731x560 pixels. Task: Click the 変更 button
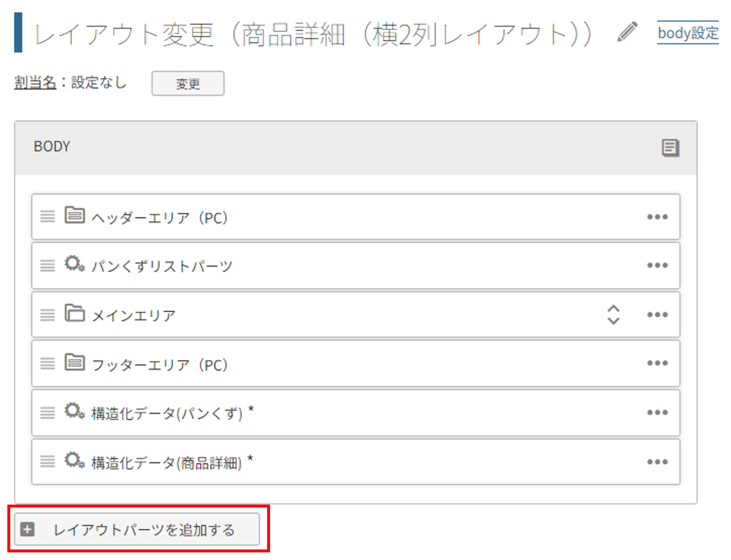(x=188, y=83)
